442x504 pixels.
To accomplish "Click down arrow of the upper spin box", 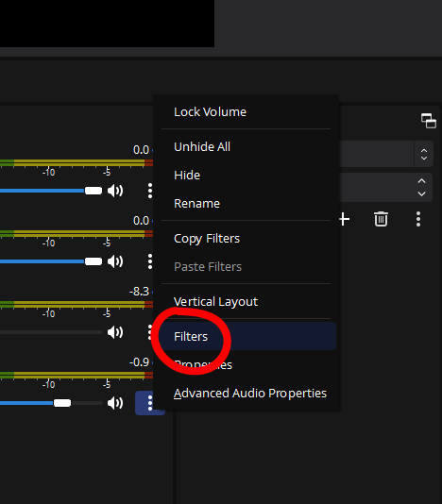I will coord(424,158).
